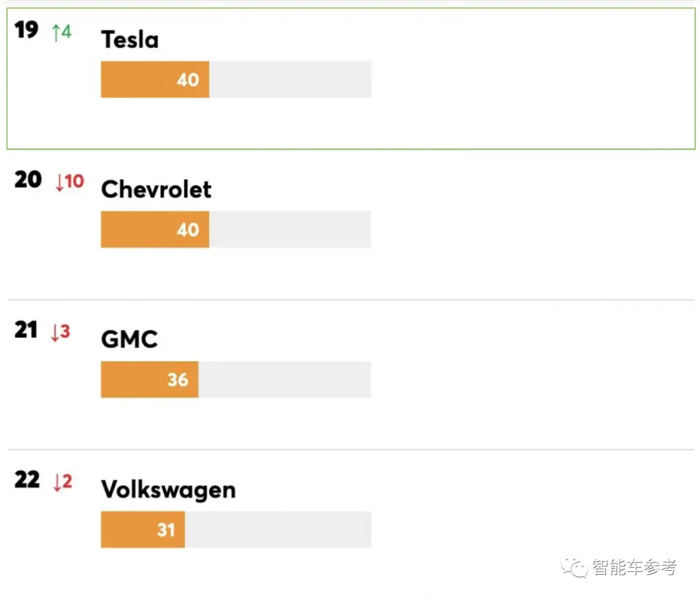The height and width of the screenshot is (598, 700).
Task: Click the red down arrow beside Volkswagen
Action: coord(57,482)
